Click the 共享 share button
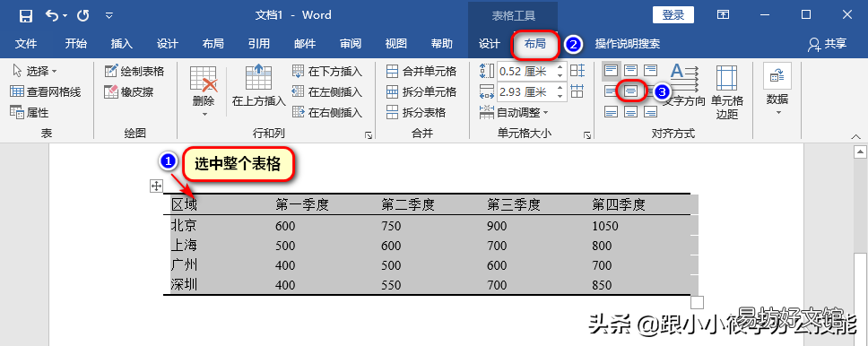Image resolution: width=868 pixels, height=346 pixels. point(828,44)
